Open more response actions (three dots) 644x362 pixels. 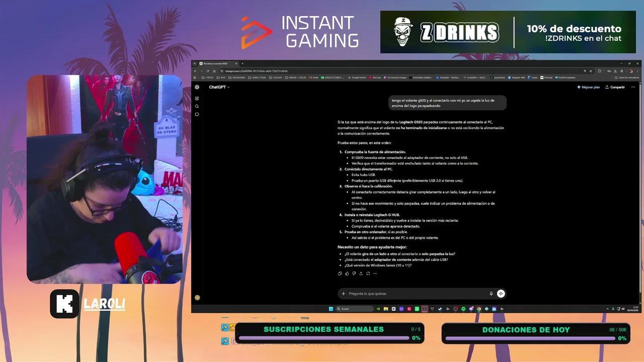coord(375,274)
